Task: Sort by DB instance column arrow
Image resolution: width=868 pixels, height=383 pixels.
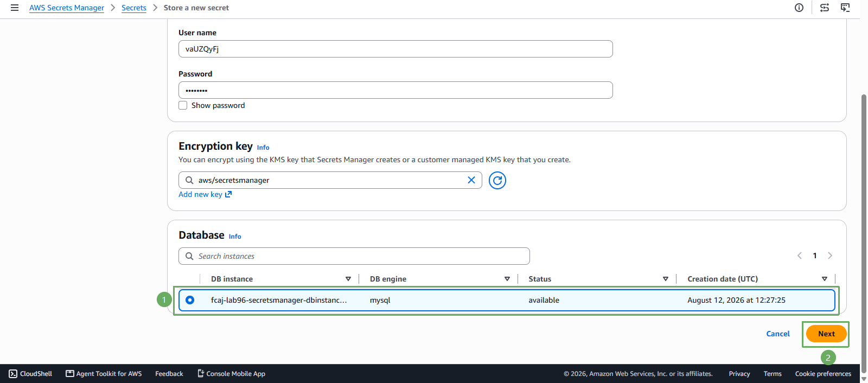Action: pos(348,279)
